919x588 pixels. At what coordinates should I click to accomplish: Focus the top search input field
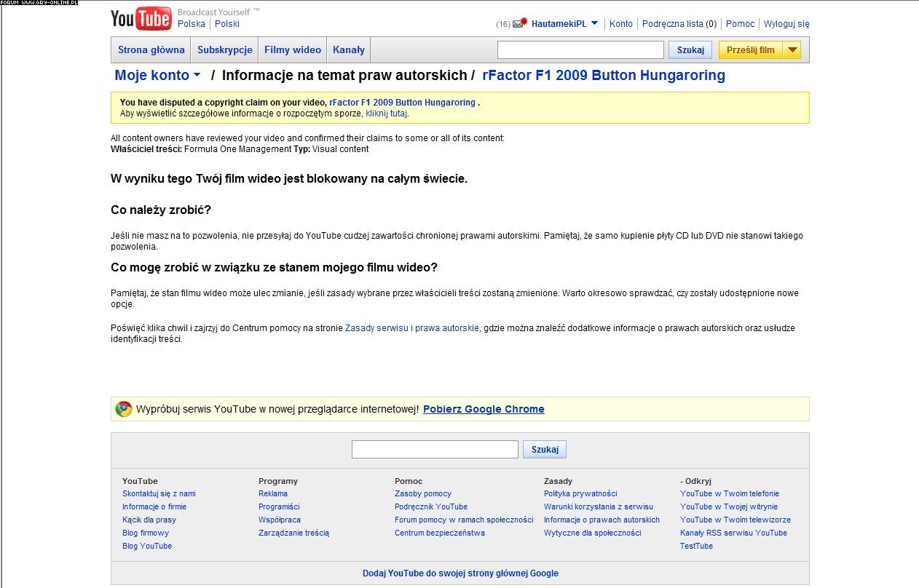point(580,49)
